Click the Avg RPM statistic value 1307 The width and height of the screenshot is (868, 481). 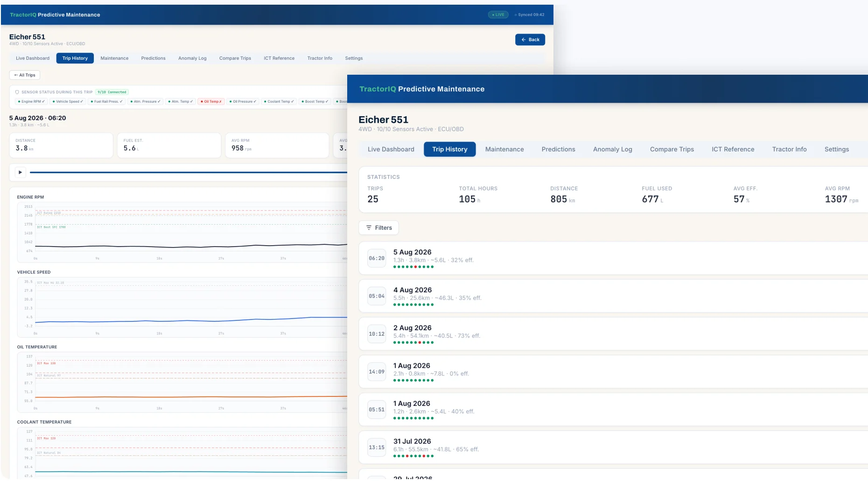click(x=836, y=199)
